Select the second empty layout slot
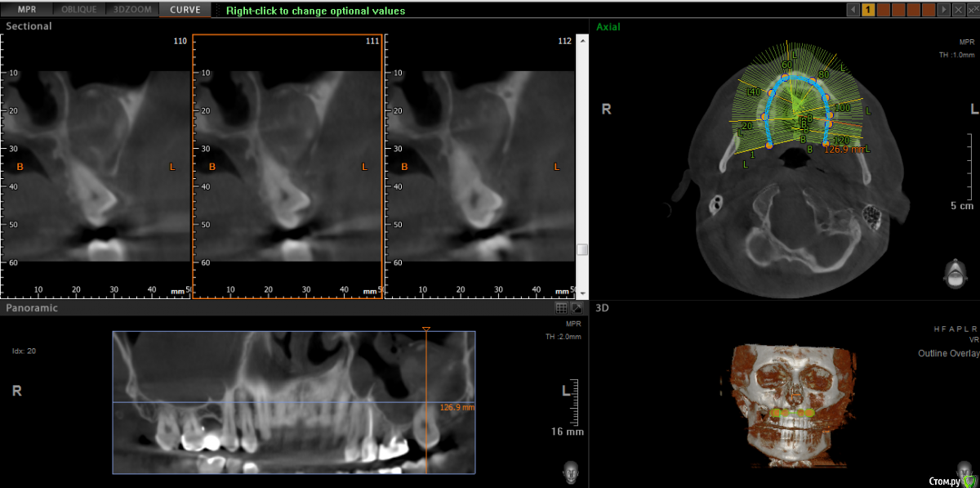 pos(898,10)
